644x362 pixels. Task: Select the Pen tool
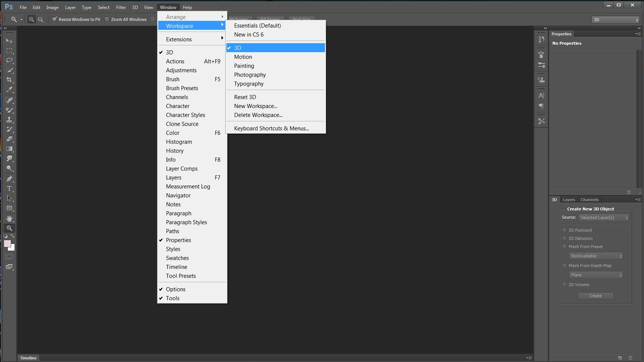9,179
